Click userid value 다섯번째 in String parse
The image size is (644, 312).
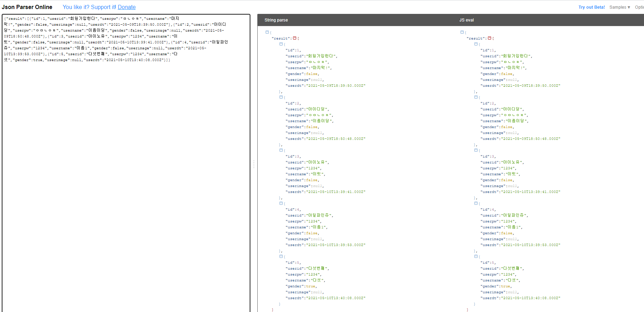[317, 268]
